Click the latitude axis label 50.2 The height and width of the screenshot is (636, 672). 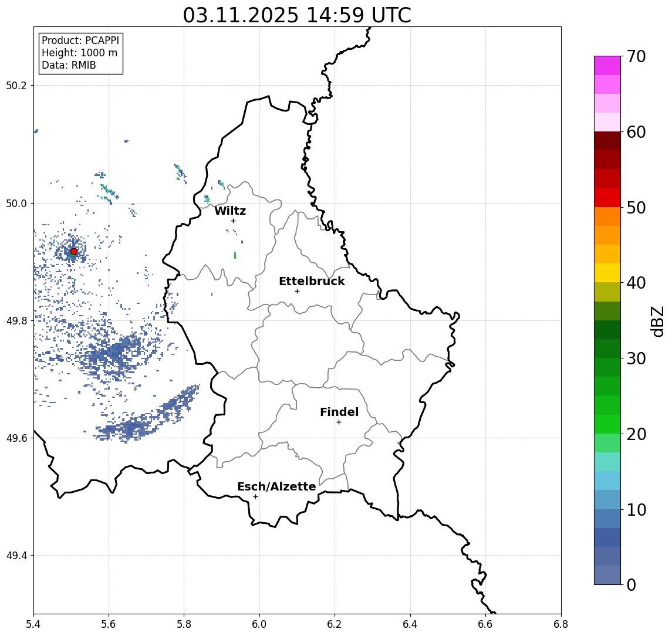pos(16,85)
